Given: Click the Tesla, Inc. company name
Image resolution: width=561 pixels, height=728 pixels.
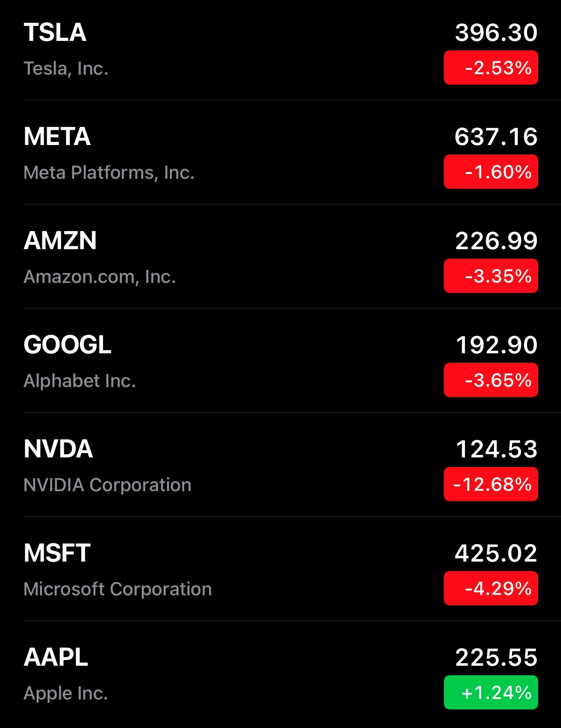Looking at the screenshot, I should (x=66, y=68).
